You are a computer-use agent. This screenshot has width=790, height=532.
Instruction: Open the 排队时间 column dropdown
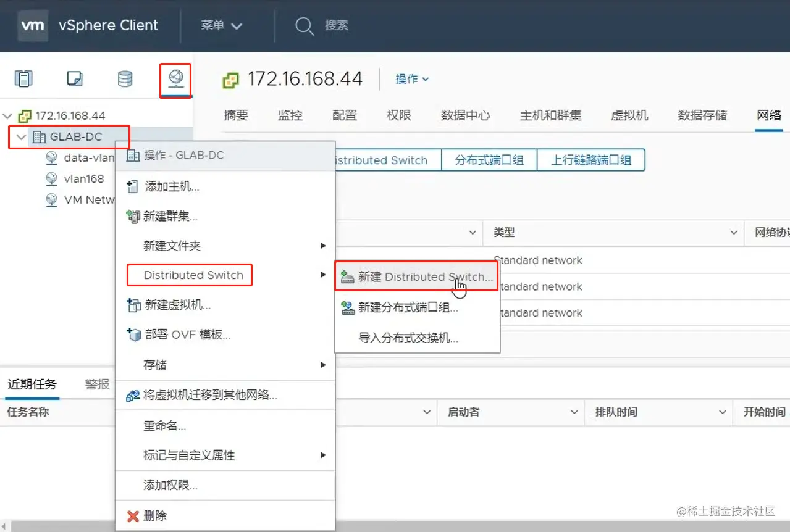723,412
